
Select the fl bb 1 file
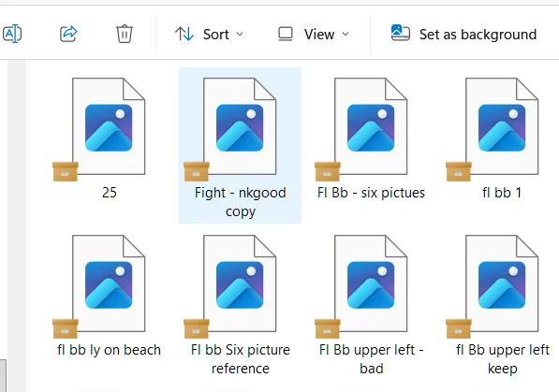[x=502, y=139]
